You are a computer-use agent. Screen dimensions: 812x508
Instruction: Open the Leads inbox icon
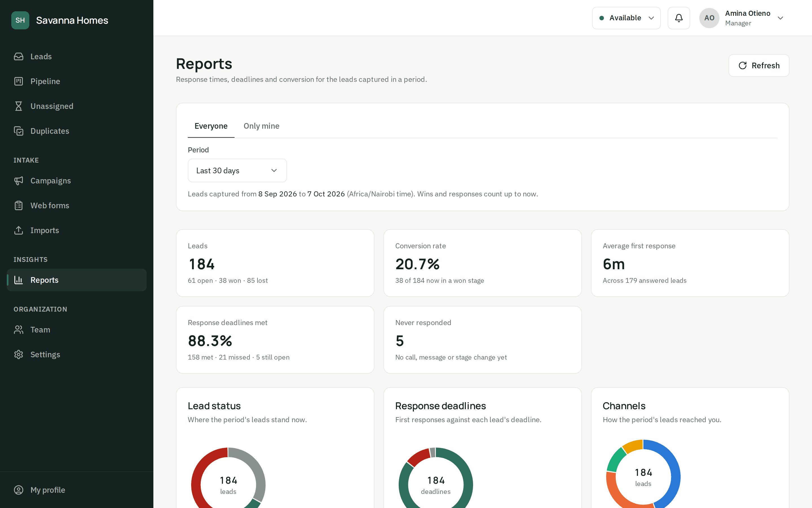coord(18,56)
